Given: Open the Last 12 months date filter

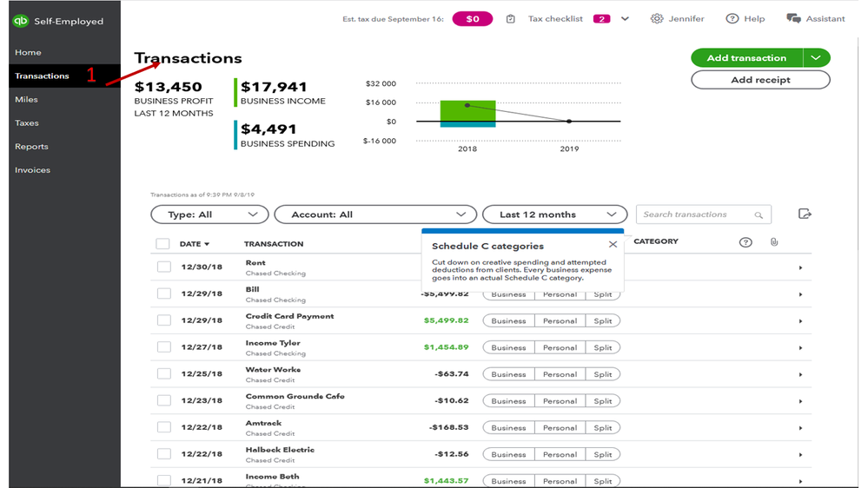Looking at the screenshot, I should (x=553, y=214).
